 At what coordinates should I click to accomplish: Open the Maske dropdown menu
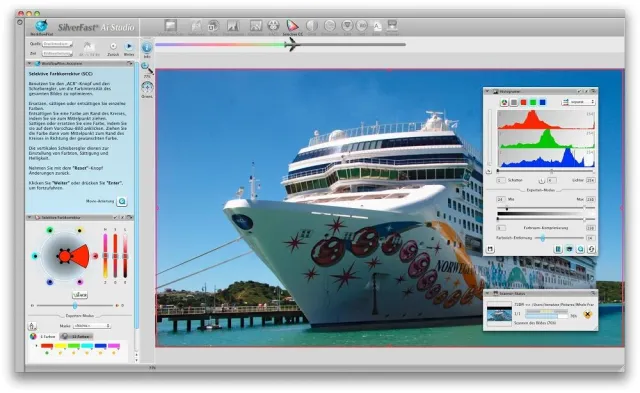91,326
